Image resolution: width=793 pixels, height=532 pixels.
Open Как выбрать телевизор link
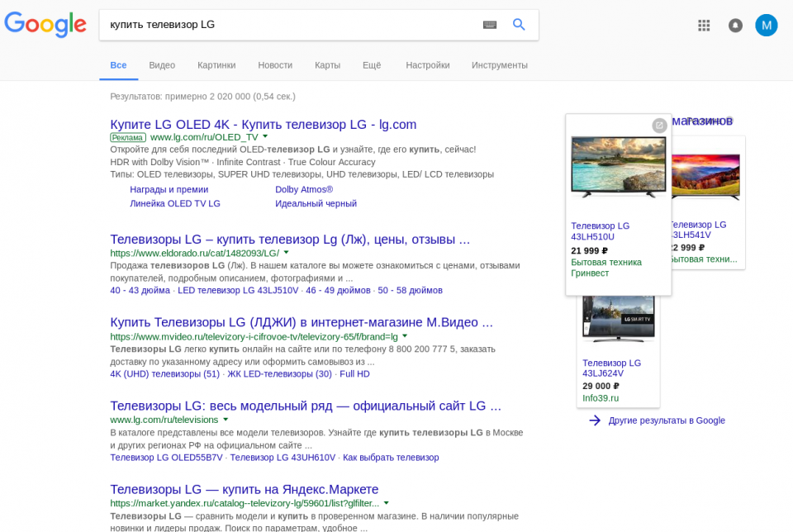tap(391, 457)
